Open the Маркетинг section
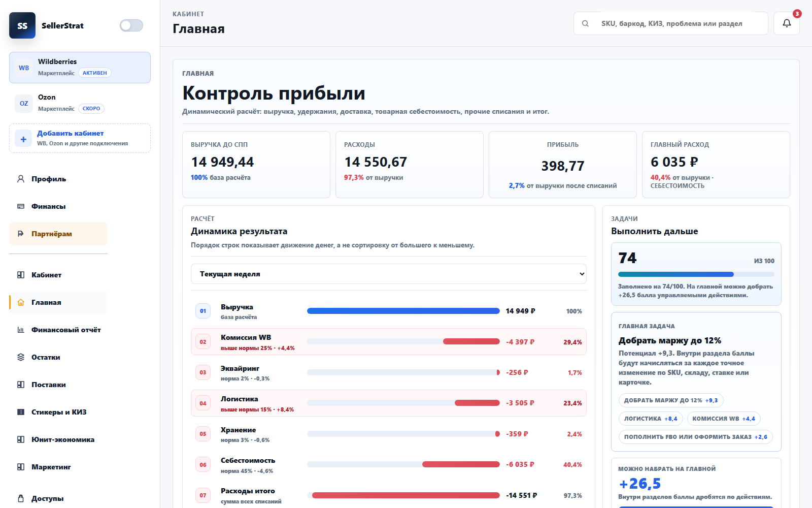The width and height of the screenshot is (812, 508). (58, 467)
